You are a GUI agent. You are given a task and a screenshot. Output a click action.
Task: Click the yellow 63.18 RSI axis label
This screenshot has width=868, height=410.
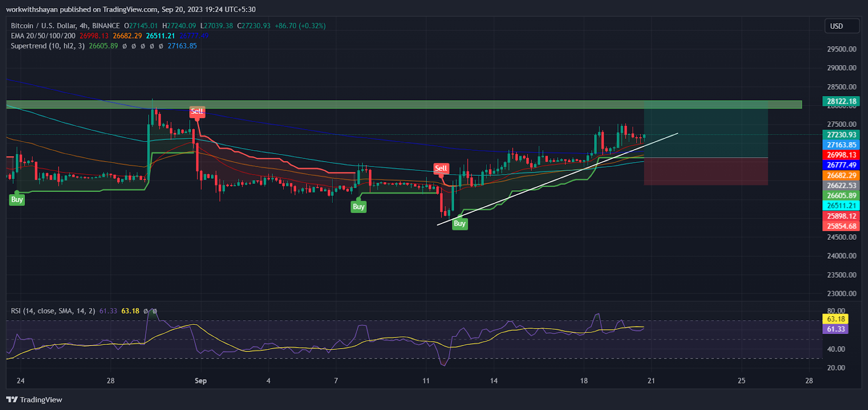(836, 319)
